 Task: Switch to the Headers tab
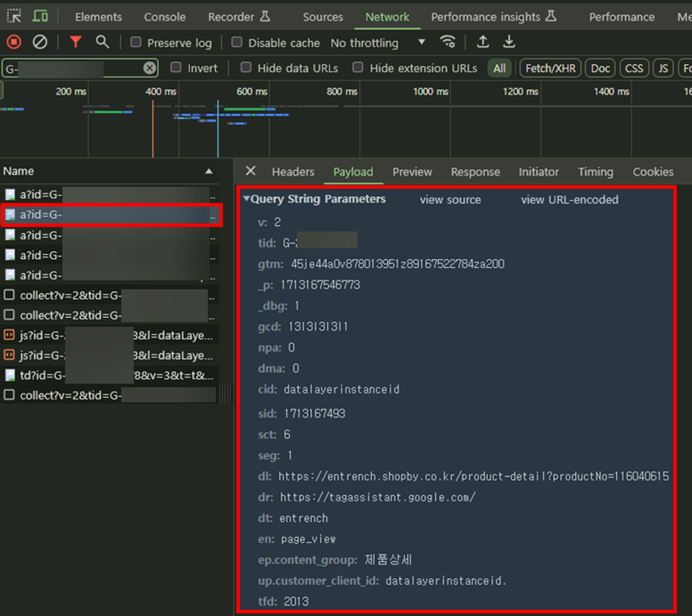292,171
